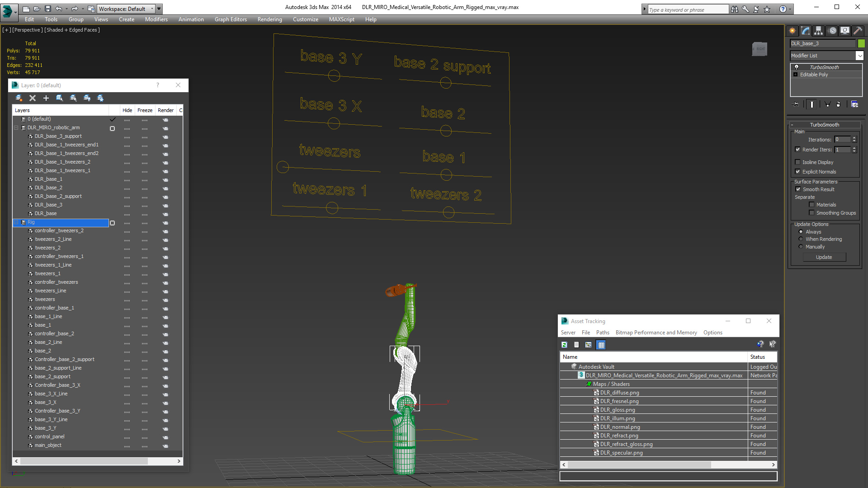Screen dimensions: 868x488
Task: Select the Manually update radio button
Action: pos(801,247)
